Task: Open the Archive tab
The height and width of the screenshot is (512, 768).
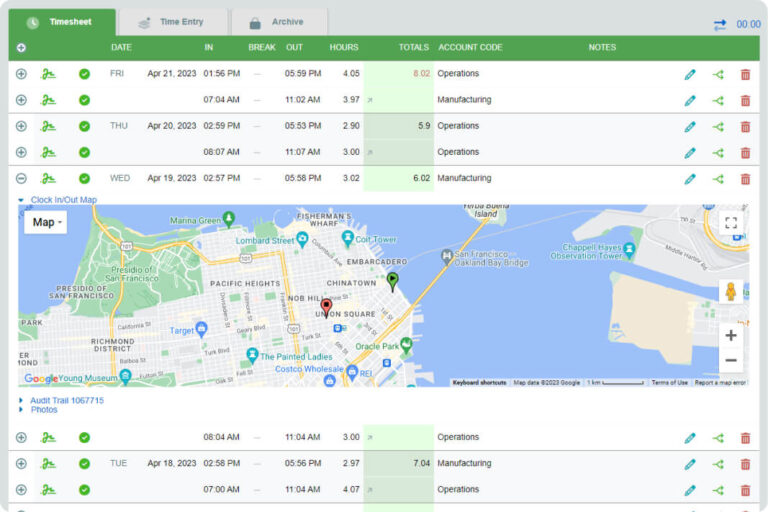Action: click(279, 22)
